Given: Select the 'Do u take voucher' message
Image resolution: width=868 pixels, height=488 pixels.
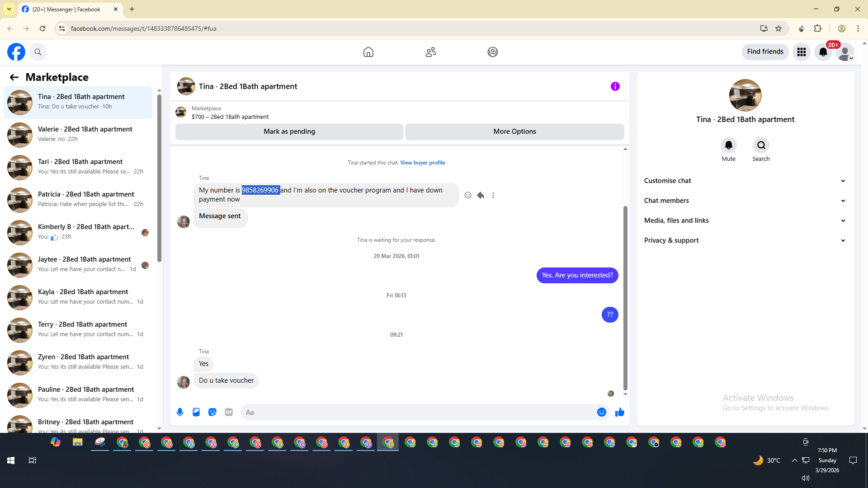Looking at the screenshot, I should (x=226, y=380).
